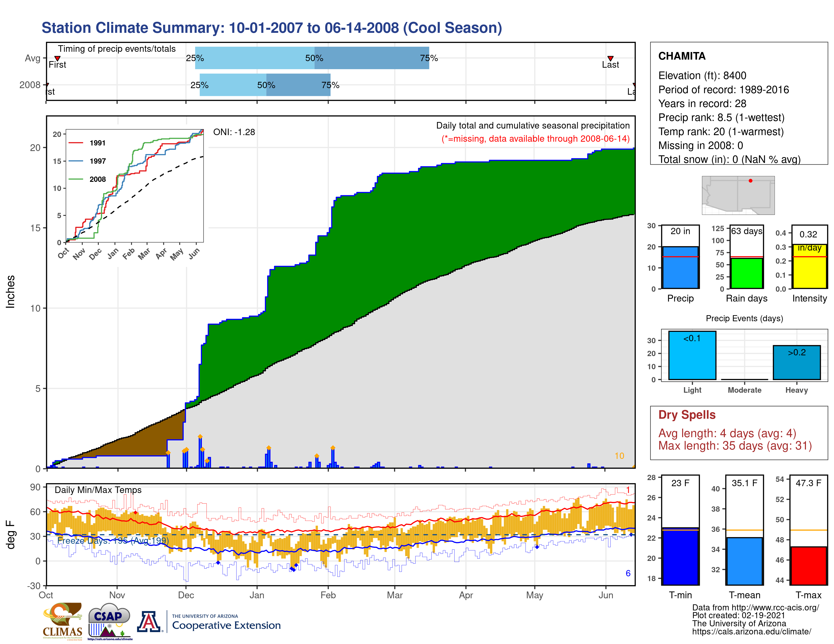Screen dimensions: 834x644
Task: Click the station location map thumbnail
Action: click(738, 195)
